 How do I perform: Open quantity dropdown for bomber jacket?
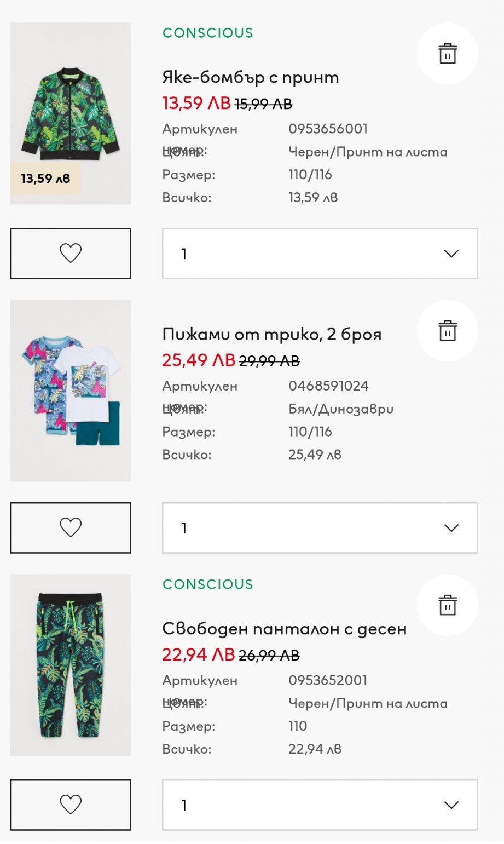coord(320,254)
